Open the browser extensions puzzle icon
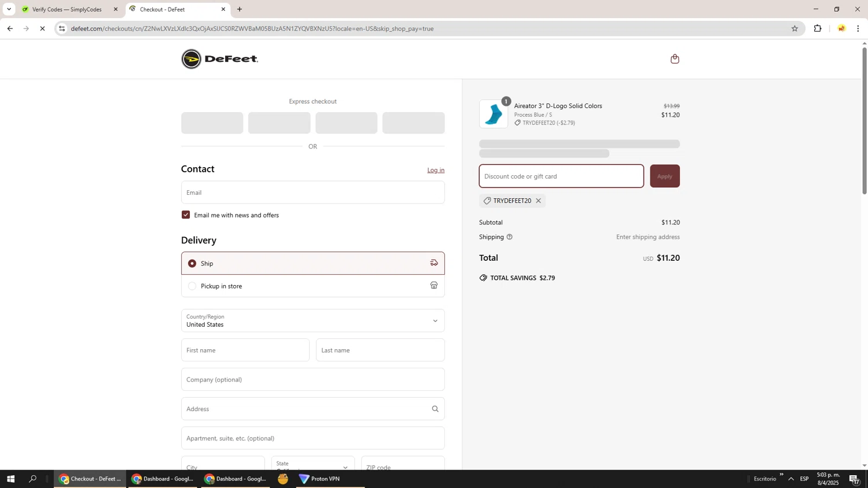 coord(818,28)
